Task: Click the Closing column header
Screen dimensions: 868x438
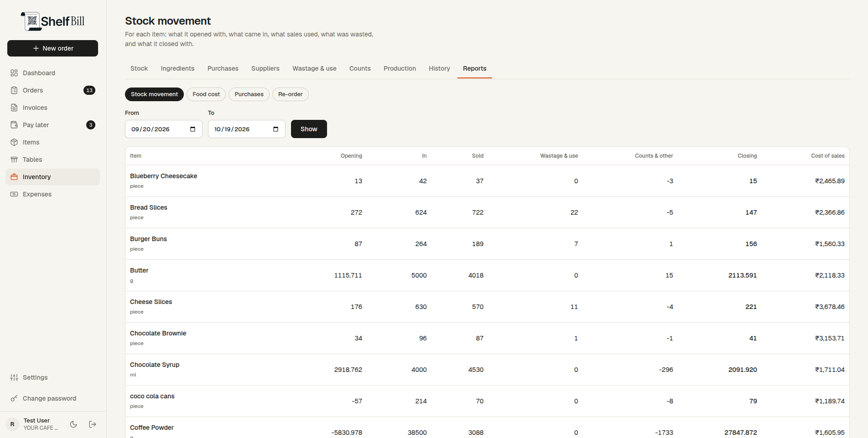Action: [747, 156]
